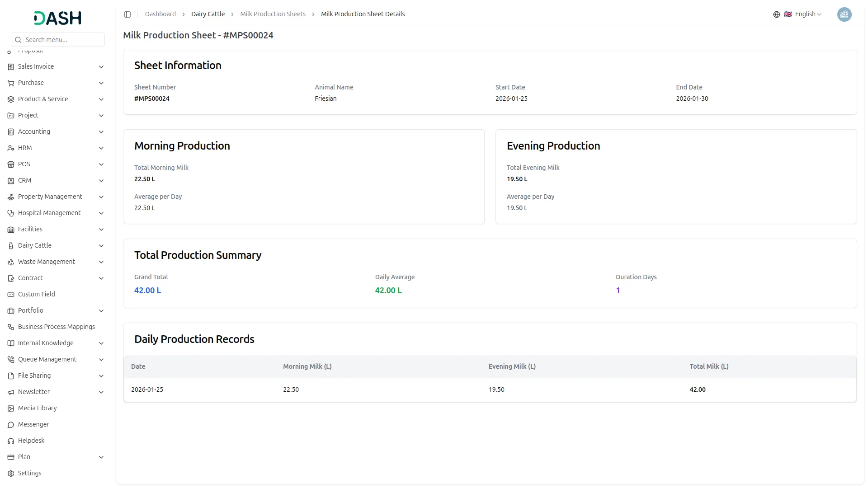The image size is (868, 488).
Task: Click the globe language icon
Action: 777,14
